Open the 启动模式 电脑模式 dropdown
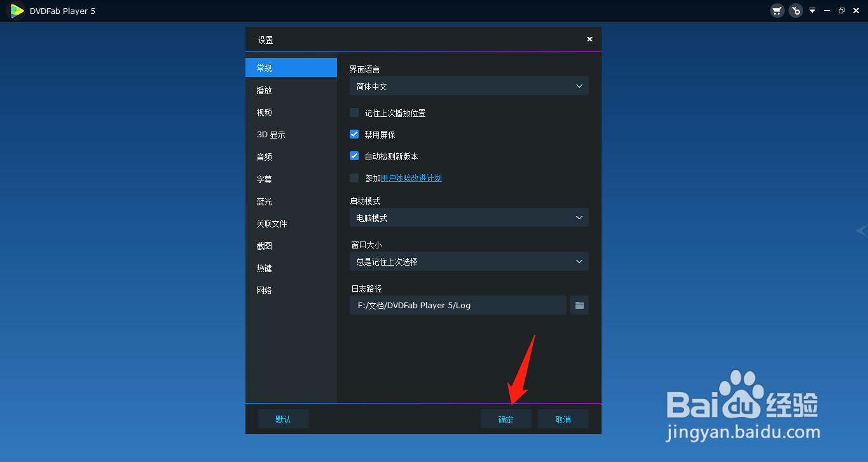This screenshot has width=868, height=462. coord(469,218)
